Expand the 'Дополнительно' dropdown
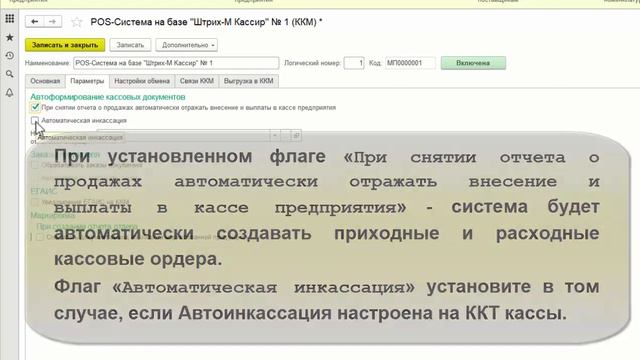The image size is (640, 360). pos(187,45)
